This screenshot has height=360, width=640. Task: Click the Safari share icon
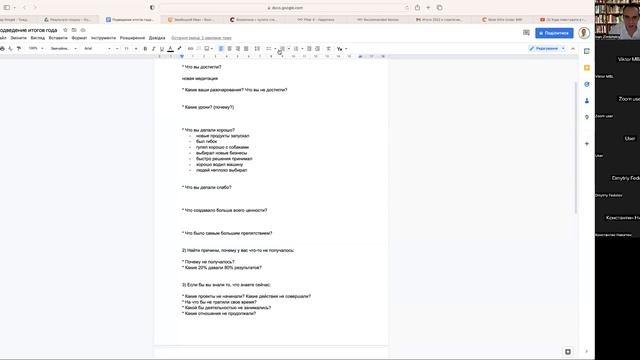pyautogui.click(x=417, y=8)
